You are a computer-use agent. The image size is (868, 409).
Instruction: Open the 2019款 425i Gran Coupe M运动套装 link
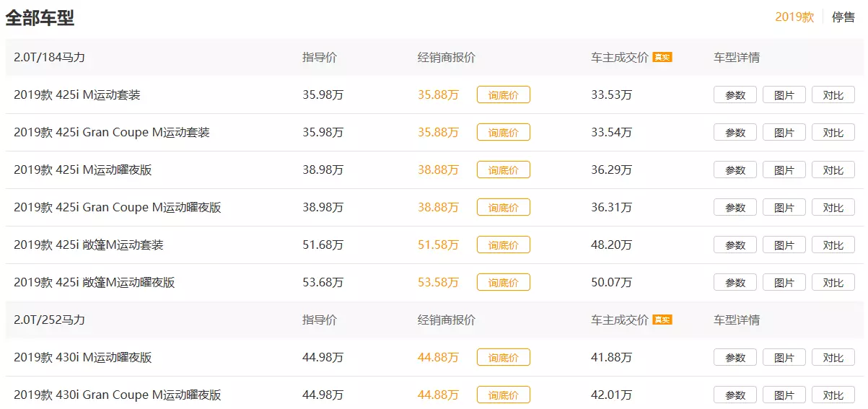tap(112, 133)
